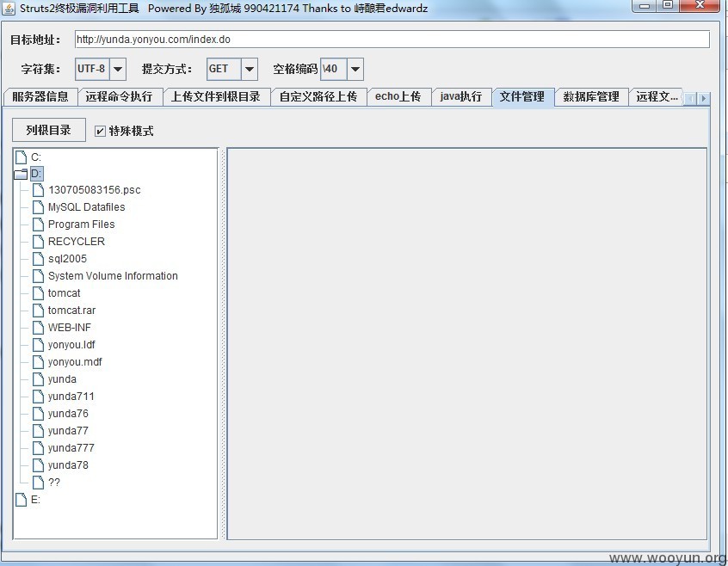Switch to the echo上传 tab

pyautogui.click(x=398, y=96)
